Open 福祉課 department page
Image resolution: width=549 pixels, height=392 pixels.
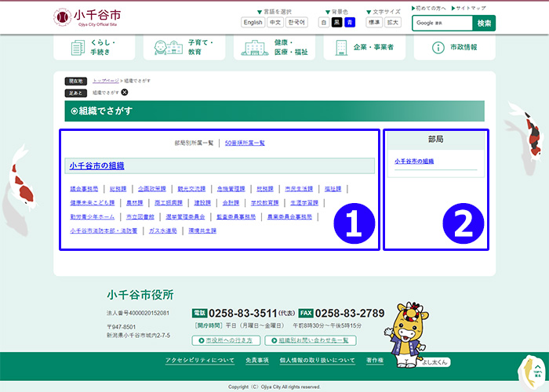tap(333, 189)
